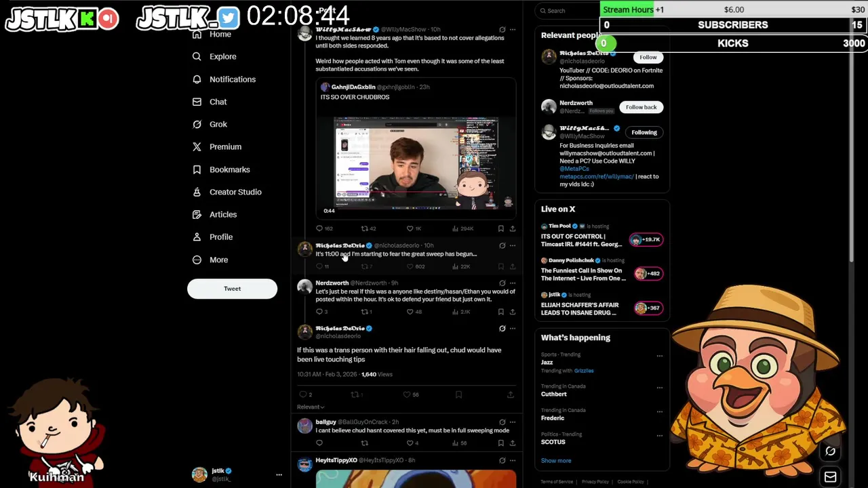
Task: Go to Home in the sidebar
Action: pos(212,34)
